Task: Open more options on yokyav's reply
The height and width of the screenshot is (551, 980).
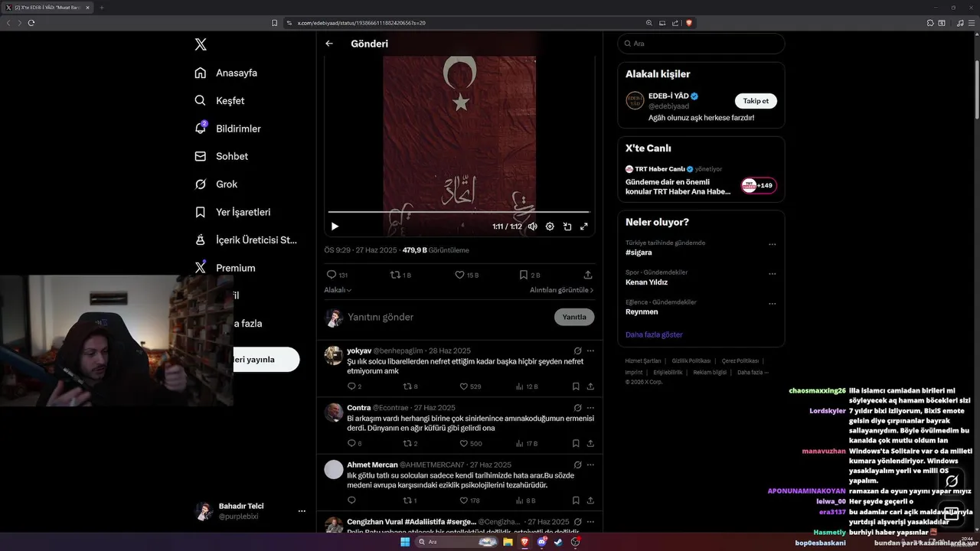Action: click(x=590, y=350)
